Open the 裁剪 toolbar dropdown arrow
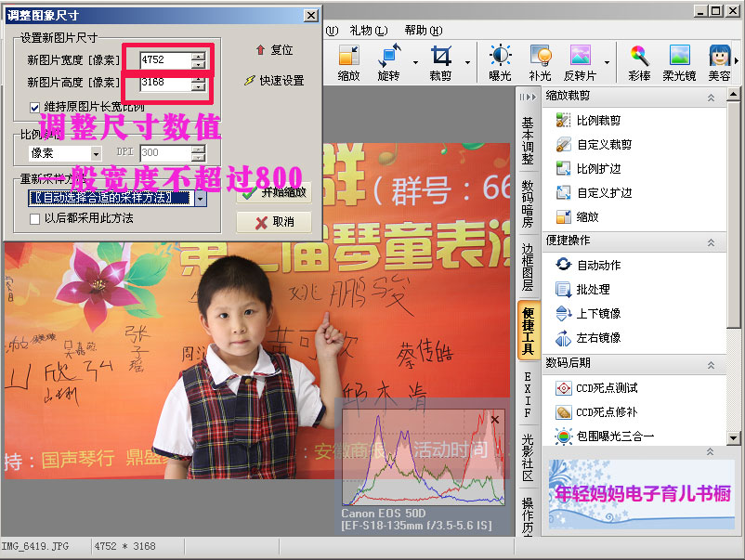This screenshot has width=745, height=560. pyautogui.click(x=467, y=63)
